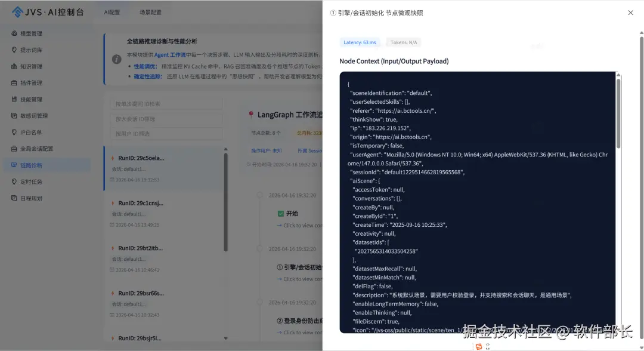Select 链路诊断 menu item
This screenshot has width=644, height=351.
(48, 165)
